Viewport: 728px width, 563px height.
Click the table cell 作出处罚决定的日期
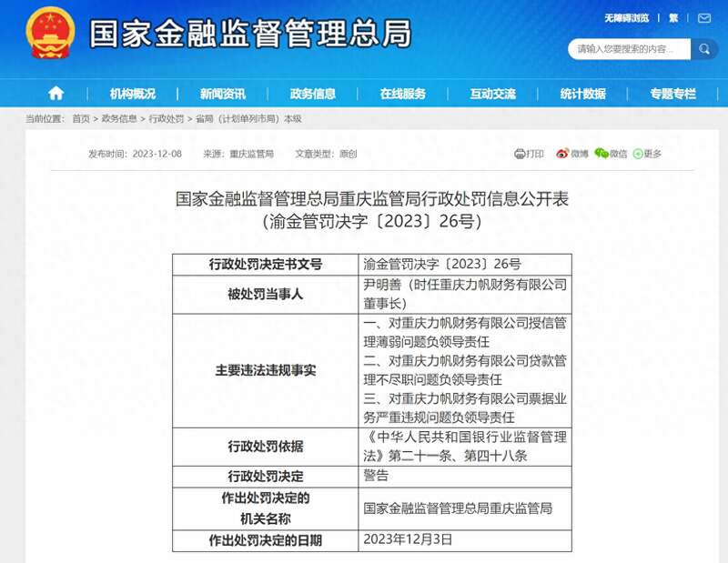266,541
